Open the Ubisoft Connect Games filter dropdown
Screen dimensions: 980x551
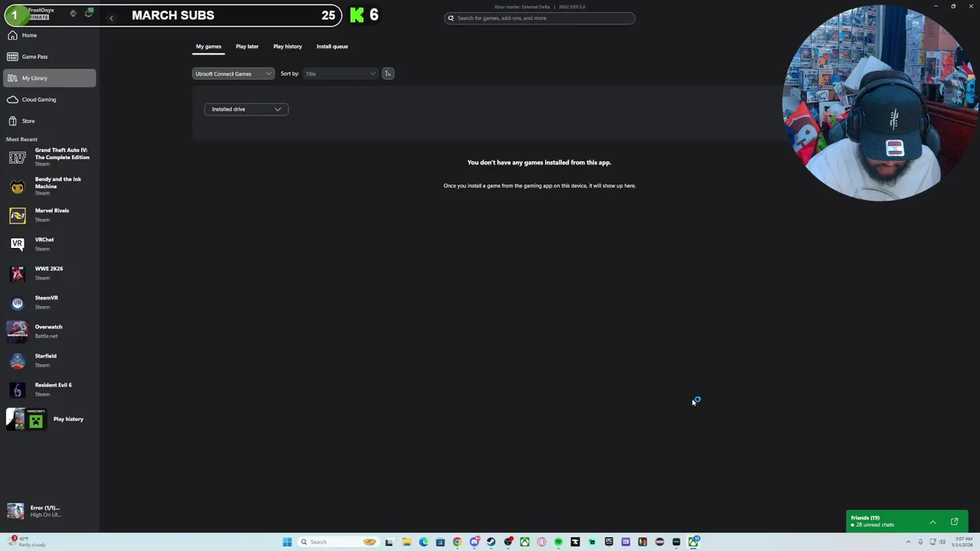coord(233,73)
